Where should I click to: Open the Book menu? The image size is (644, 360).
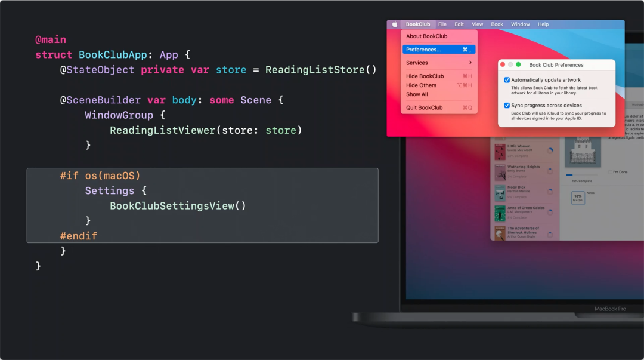coord(497,24)
